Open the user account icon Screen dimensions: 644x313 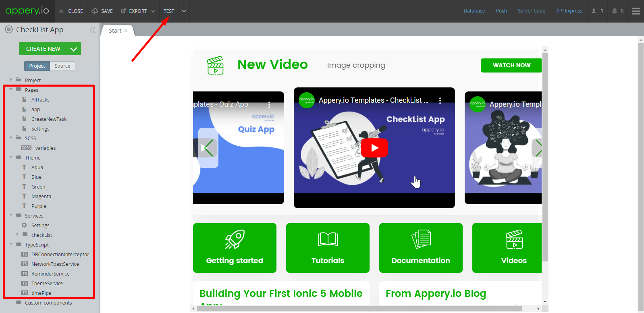click(x=594, y=11)
